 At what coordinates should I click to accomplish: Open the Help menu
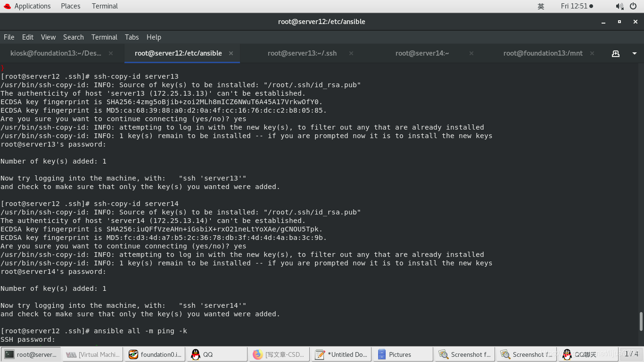pos(154,37)
